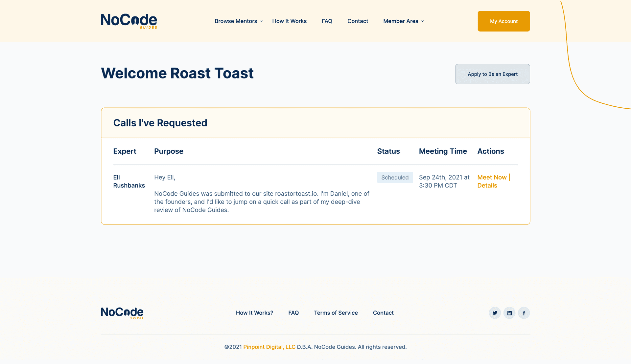Click the NoCode Guides footer logo

[x=122, y=313]
